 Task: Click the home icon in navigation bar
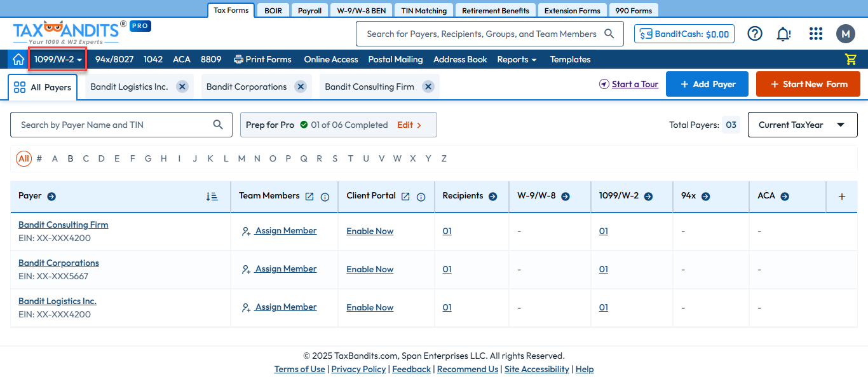pos(18,59)
